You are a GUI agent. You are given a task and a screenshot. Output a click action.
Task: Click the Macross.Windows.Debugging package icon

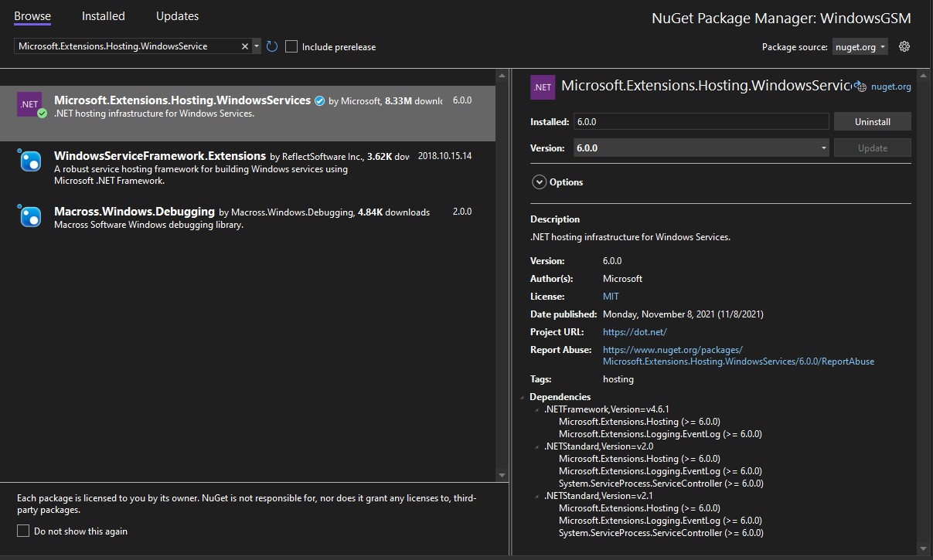(29, 216)
